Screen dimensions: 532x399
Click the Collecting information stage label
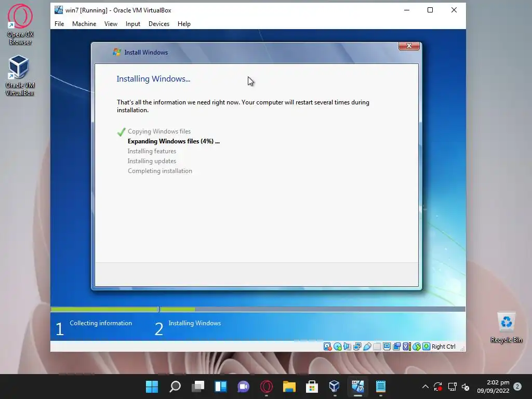(101, 323)
